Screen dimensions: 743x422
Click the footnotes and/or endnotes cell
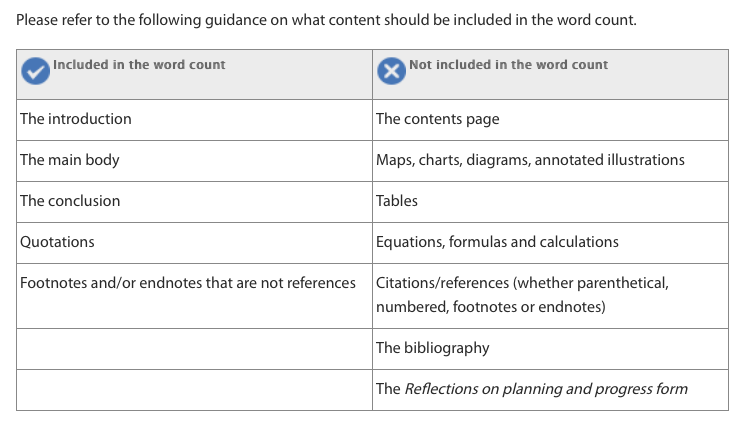pyautogui.click(x=188, y=283)
